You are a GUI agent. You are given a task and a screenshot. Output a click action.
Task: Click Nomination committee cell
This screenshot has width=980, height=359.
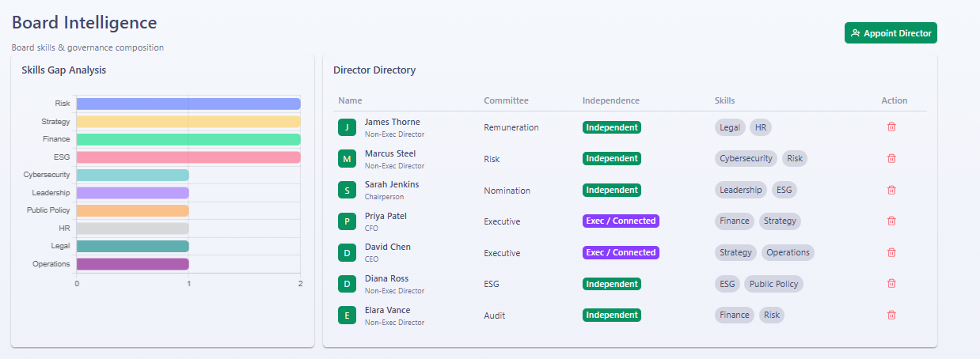pyautogui.click(x=507, y=191)
